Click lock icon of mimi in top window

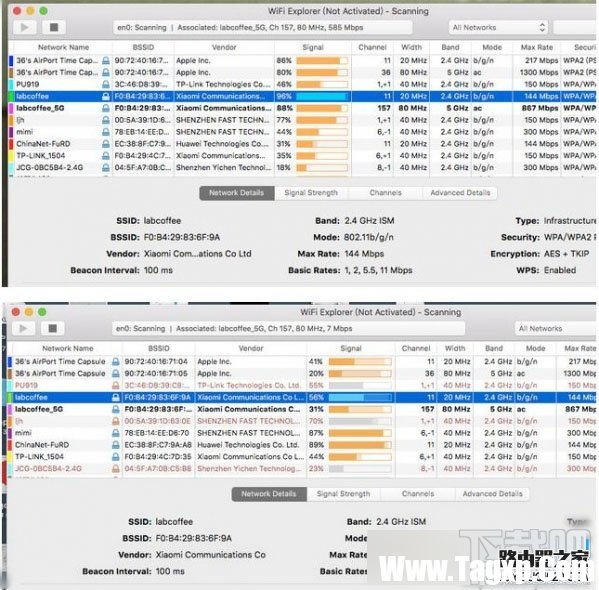click(106, 132)
